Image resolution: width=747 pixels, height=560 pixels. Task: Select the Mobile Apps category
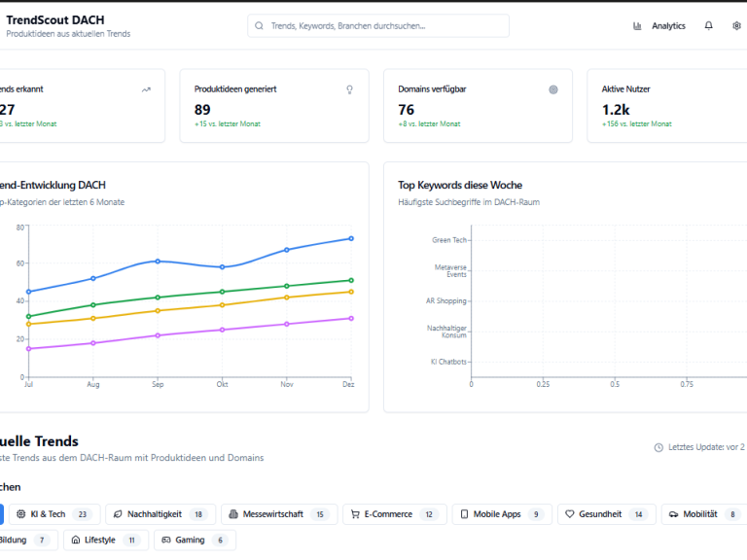coord(501,514)
